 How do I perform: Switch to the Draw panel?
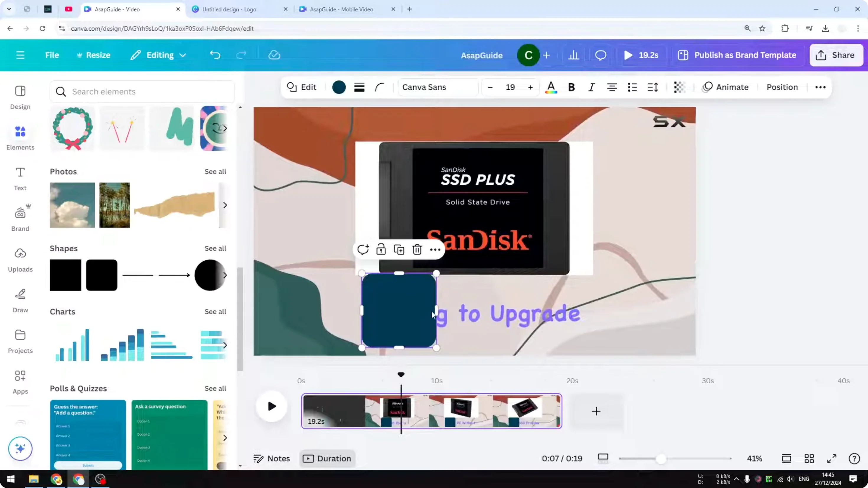tap(20, 300)
